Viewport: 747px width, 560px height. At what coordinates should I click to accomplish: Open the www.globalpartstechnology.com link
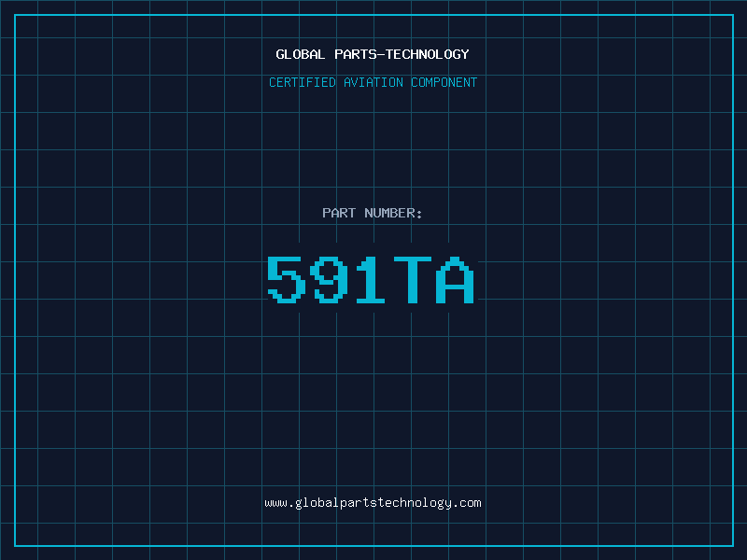coord(373,503)
